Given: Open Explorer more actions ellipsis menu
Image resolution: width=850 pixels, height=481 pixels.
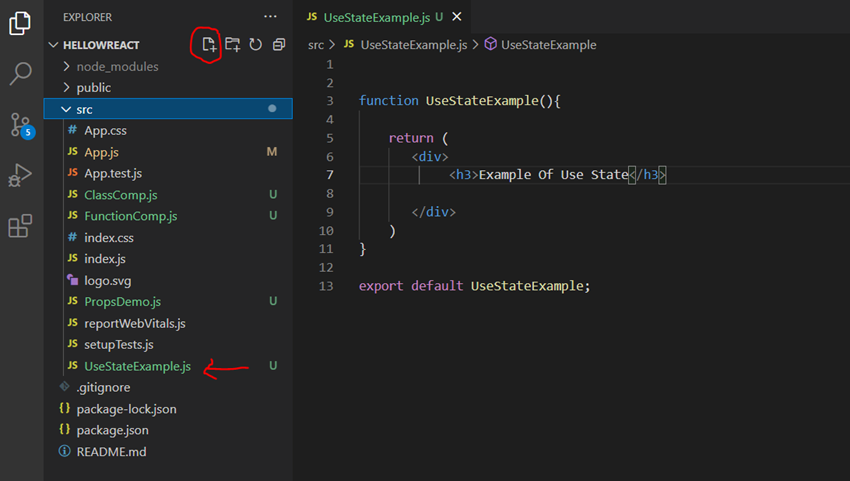Looking at the screenshot, I should coord(271,17).
